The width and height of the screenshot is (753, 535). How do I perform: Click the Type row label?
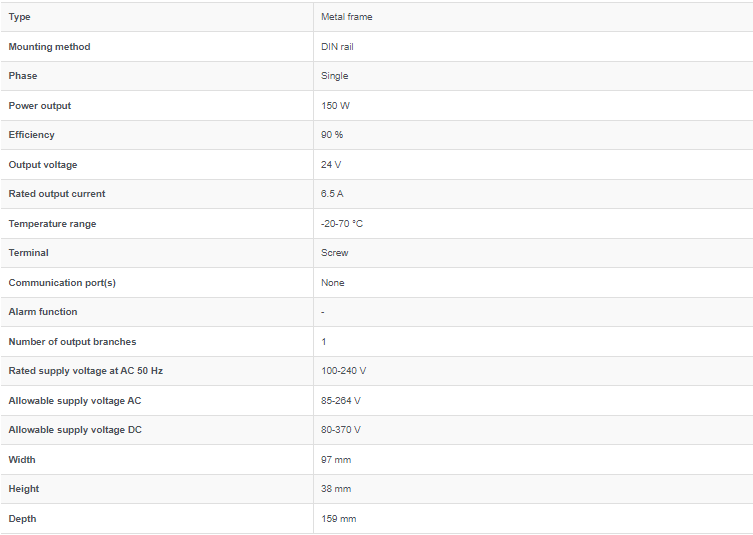click(20, 17)
